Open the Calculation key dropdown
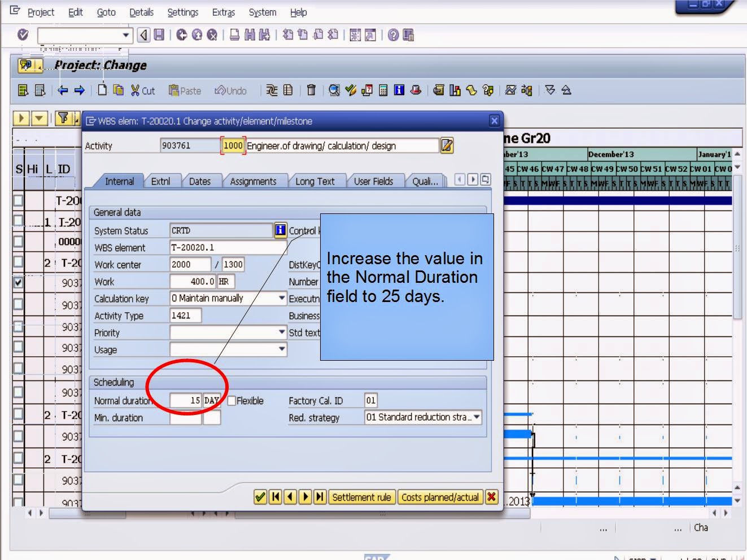This screenshot has height=560, width=747. point(281,298)
